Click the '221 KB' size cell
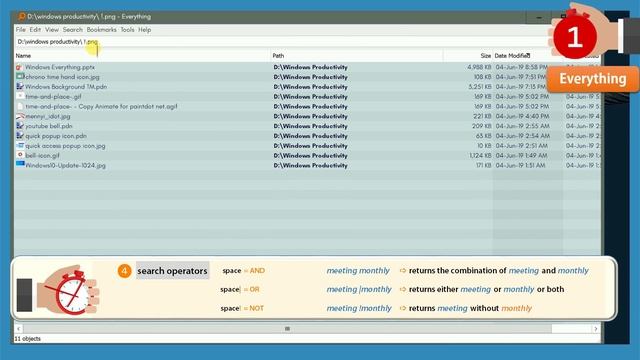Screen dimensions: 640x360 [x=482, y=116]
